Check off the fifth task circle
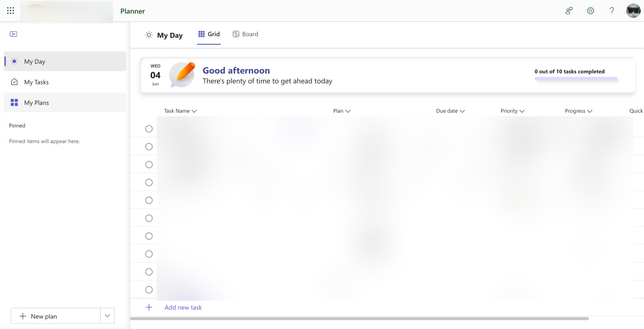This screenshot has width=644, height=329. [149, 200]
